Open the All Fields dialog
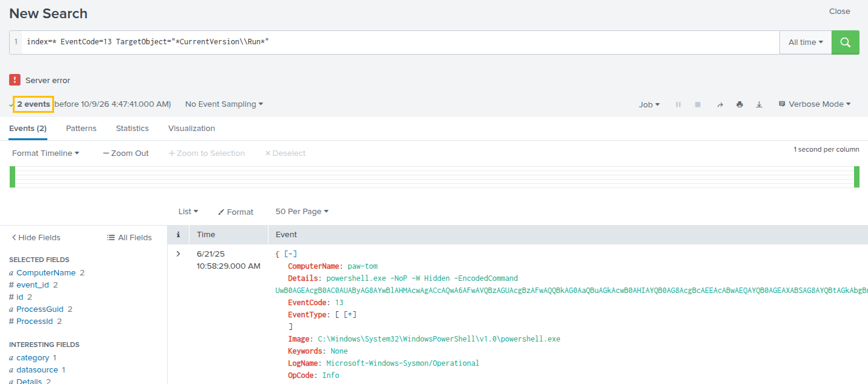This screenshot has height=384, width=868. [129, 238]
